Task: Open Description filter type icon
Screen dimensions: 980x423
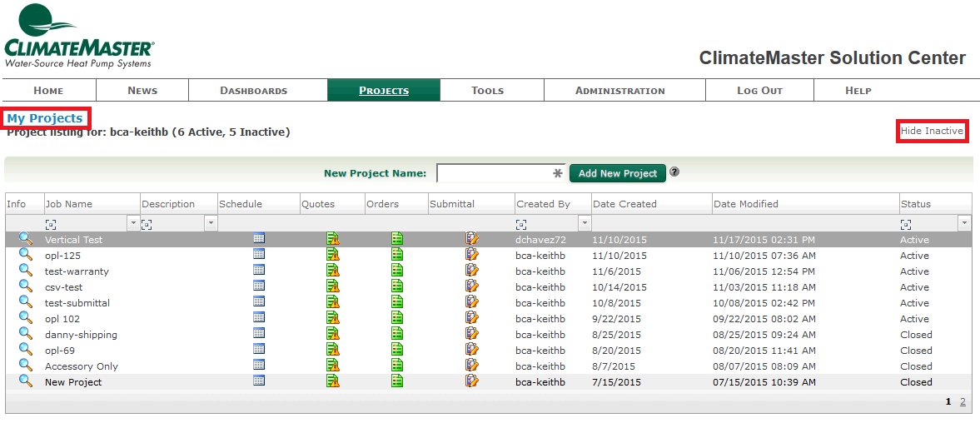Action: pyautogui.click(x=147, y=223)
